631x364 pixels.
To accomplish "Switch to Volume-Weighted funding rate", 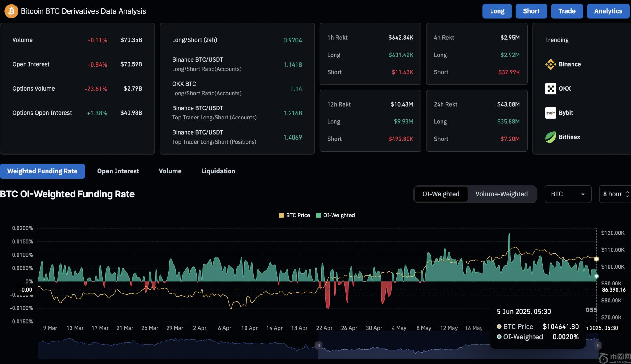I will (501, 194).
